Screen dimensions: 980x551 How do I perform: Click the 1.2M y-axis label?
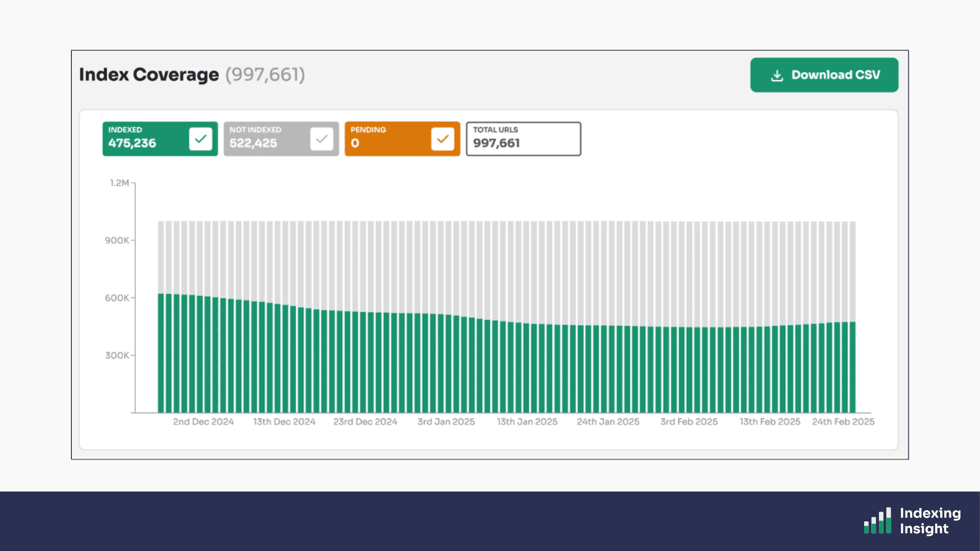point(119,183)
